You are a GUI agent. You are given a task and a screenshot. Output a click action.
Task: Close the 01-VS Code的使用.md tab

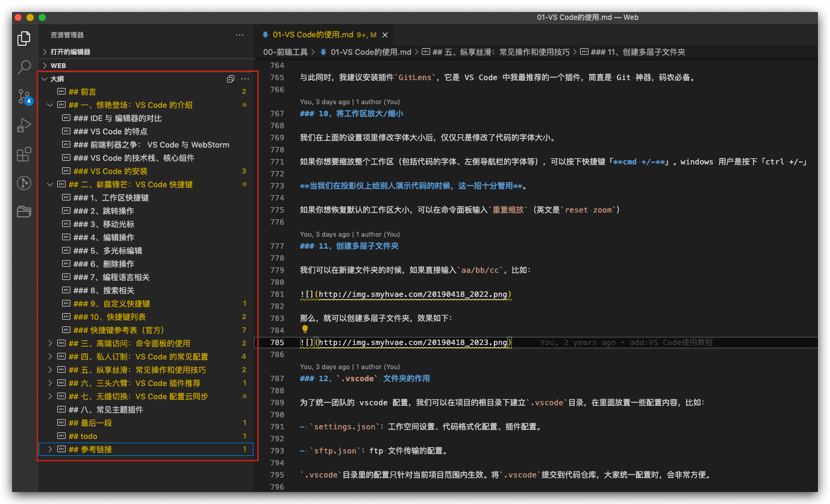pos(385,35)
